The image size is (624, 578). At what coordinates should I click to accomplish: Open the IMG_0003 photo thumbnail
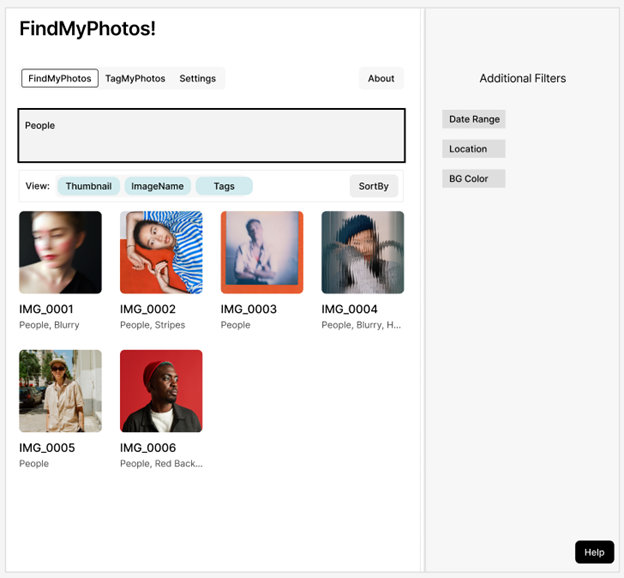point(262,252)
